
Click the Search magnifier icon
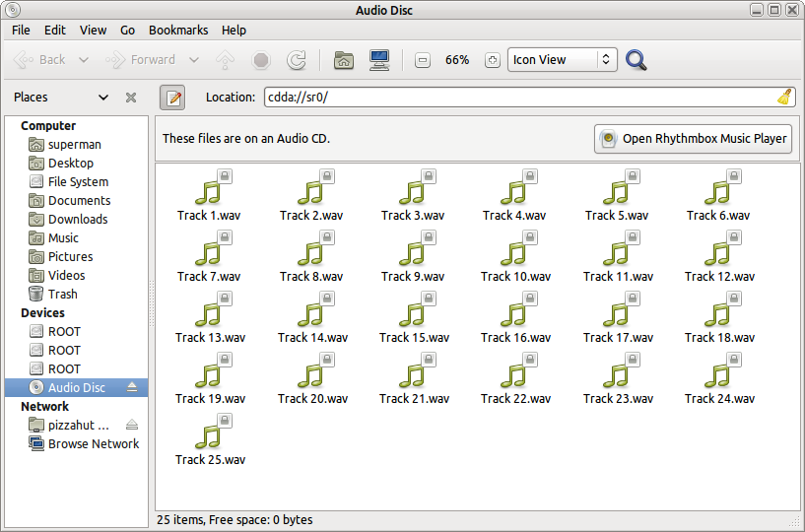tap(637, 60)
